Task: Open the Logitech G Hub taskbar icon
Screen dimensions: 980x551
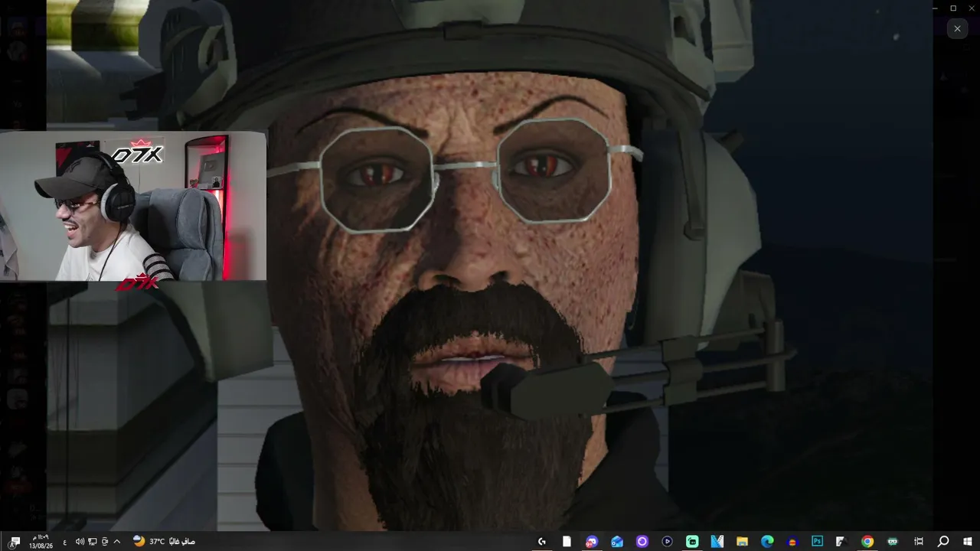Action: pos(541,541)
